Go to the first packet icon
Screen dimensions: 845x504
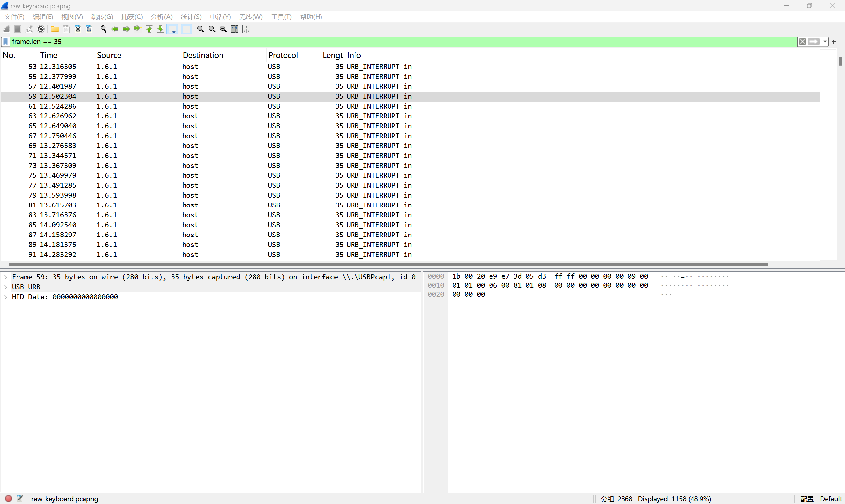[x=149, y=29]
